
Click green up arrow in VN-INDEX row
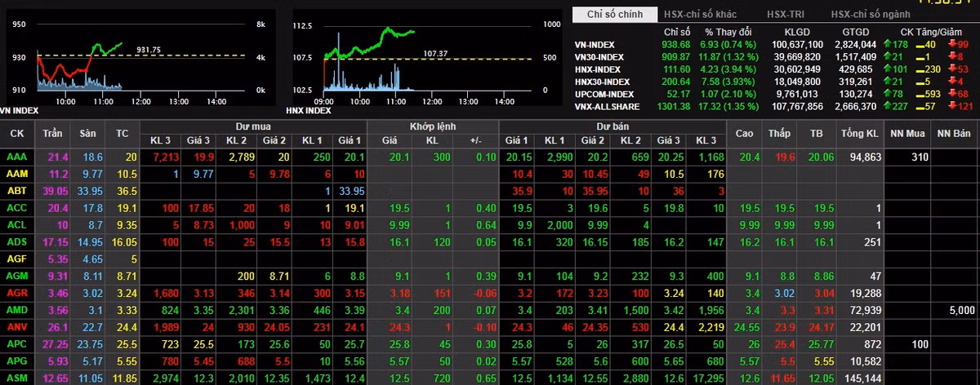pos(887,44)
